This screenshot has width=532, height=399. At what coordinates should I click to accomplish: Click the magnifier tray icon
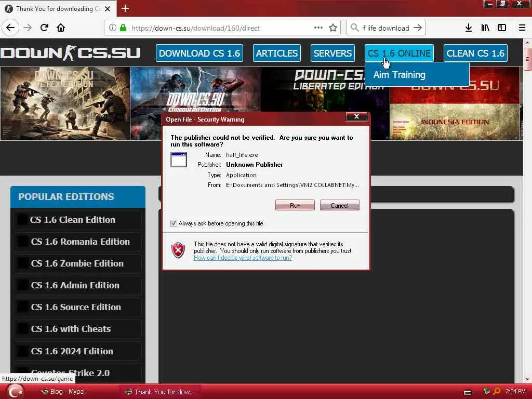[497, 391]
